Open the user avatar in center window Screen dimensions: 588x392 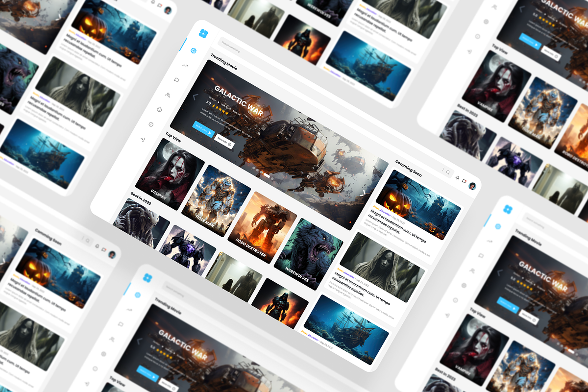pyautogui.click(x=472, y=186)
